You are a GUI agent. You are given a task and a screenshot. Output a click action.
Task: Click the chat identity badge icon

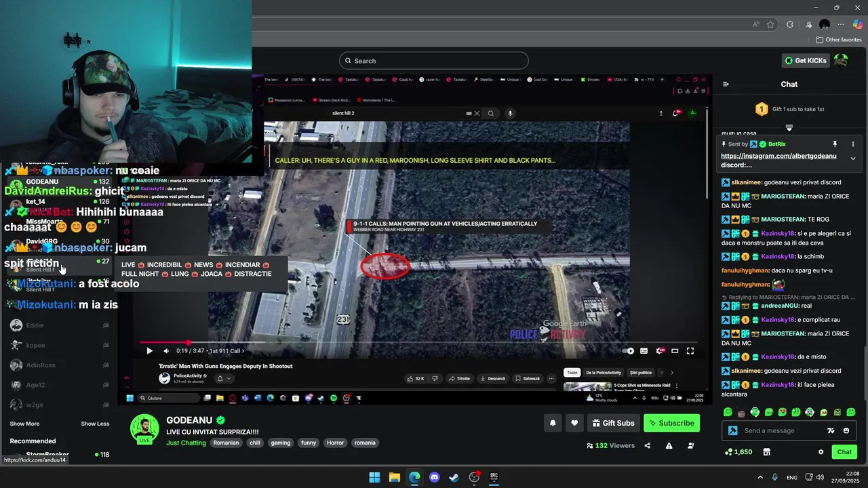pyautogui.click(x=732, y=430)
